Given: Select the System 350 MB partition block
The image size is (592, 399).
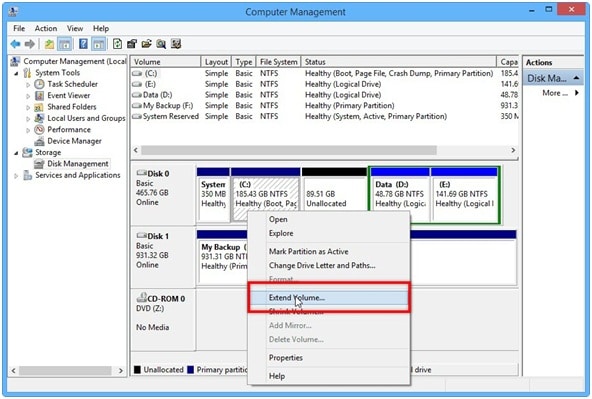Looking at the screenshot, I should click(213, 194).
